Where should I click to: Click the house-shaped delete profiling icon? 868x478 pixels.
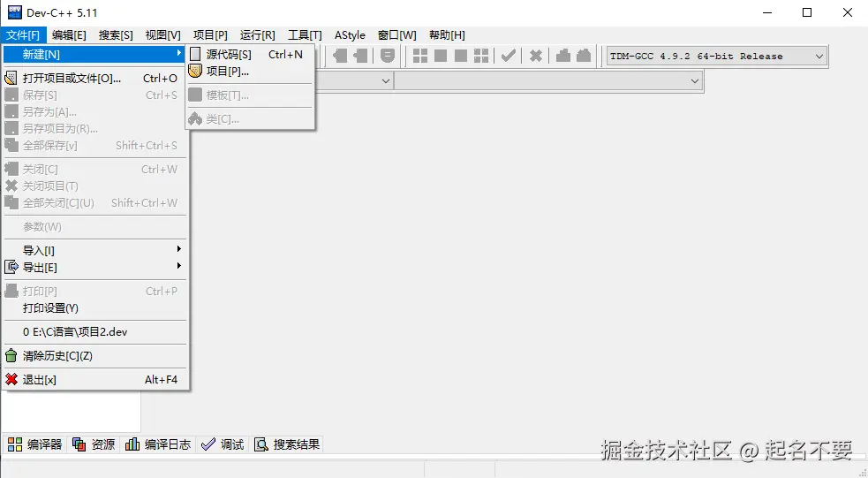[584, 56]
